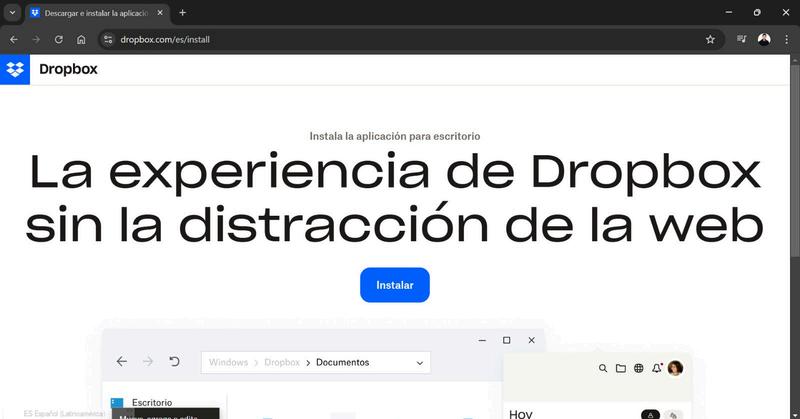The image size is (800, 419).
Task: Open a new browser tab
Action: tap(183, 13)
